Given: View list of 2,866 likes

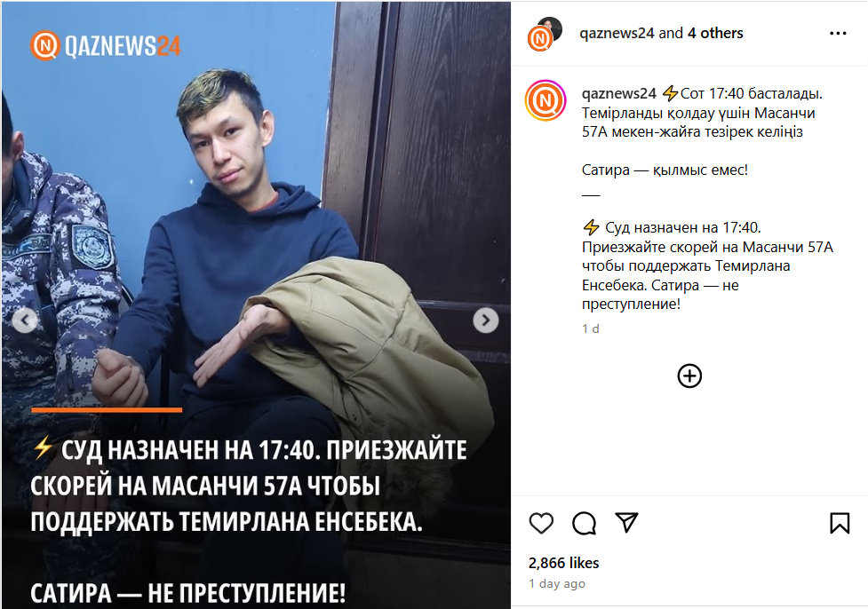Looking at the screenshot, I should 563,563.
